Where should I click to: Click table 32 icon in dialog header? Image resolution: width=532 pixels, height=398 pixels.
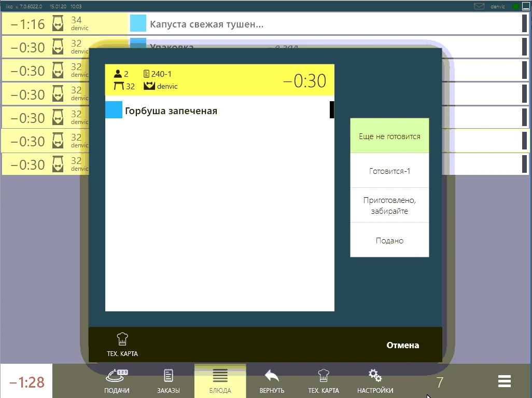point(119,86)
